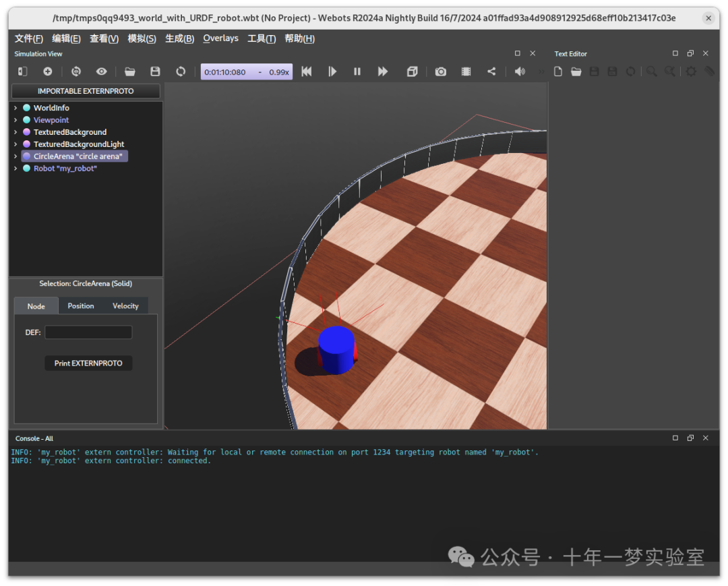Image resolution: width=728 pixels, height=586 pixels.
Task: Select the Viewpoint tree item
Action: (51, 120)
